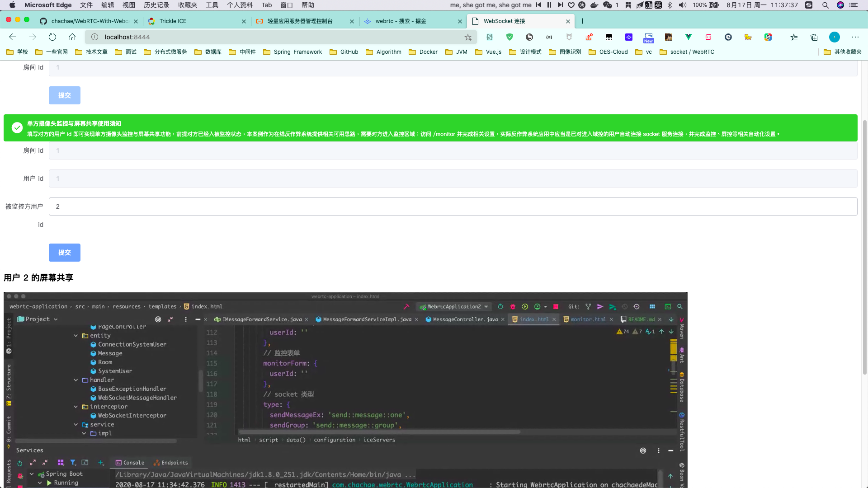Open macOS Spotlight search
Image resolution: width=868 pixels, height=488 pixels.
point(825,5)
